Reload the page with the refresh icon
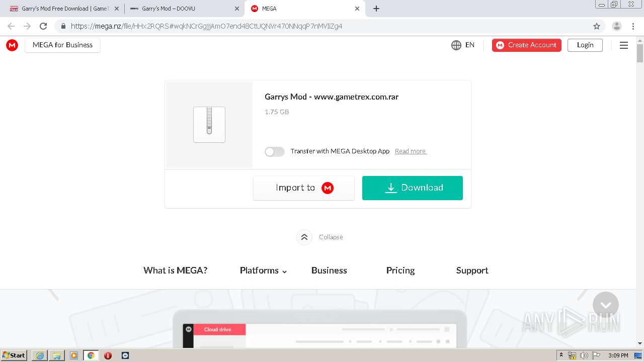 [43, 26]
